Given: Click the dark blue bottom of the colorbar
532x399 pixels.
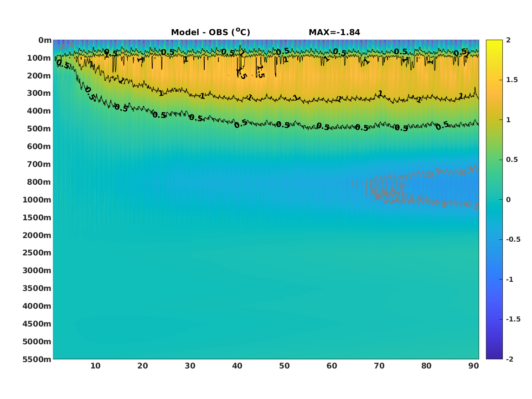Looking at the screenshot, I should tap(494, 356).
